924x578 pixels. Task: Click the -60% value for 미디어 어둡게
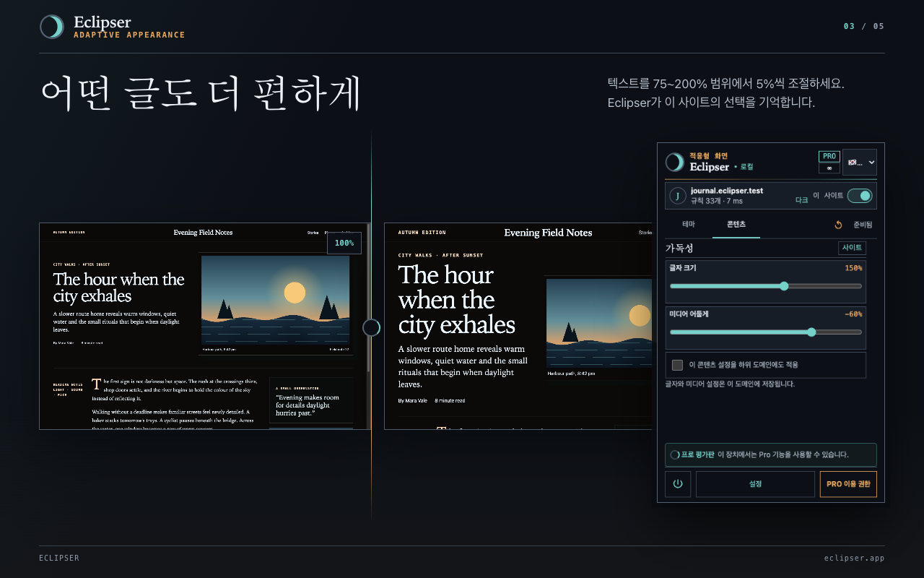coord(853,314)
